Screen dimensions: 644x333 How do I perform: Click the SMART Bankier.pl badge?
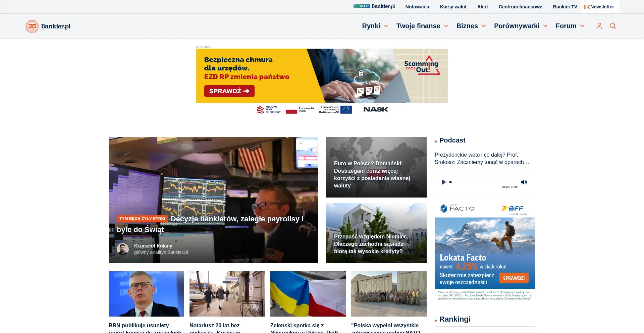click(375, 6)
